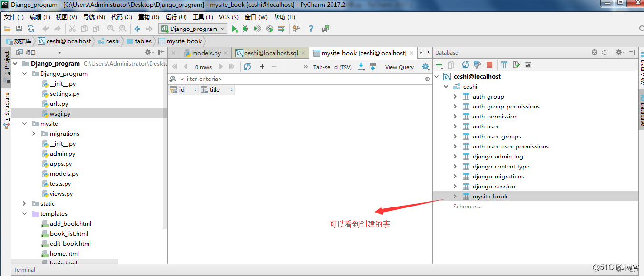Viewport: 644px width, 276px height.
Task: Select auth_user table in Database tree
Action: (x=486, y=127)
